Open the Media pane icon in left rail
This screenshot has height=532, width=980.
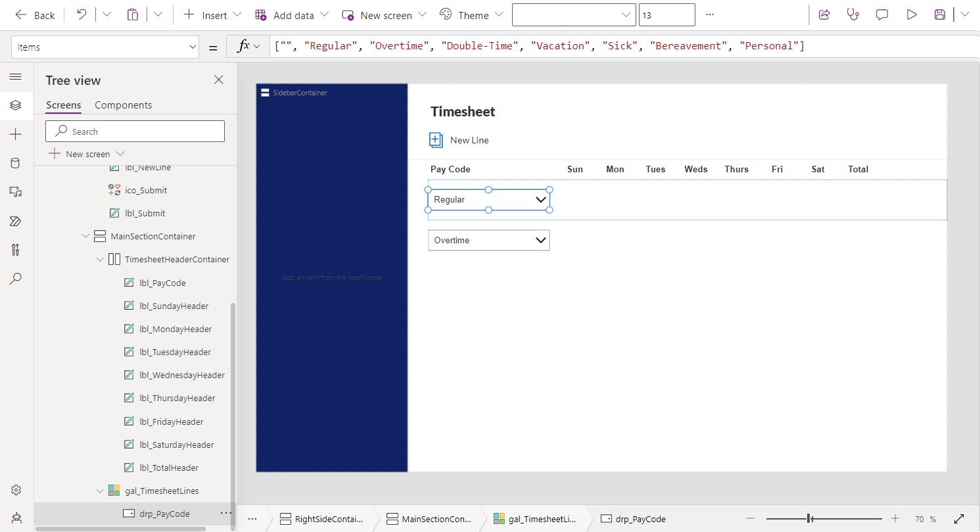click(x=16, y=192)
